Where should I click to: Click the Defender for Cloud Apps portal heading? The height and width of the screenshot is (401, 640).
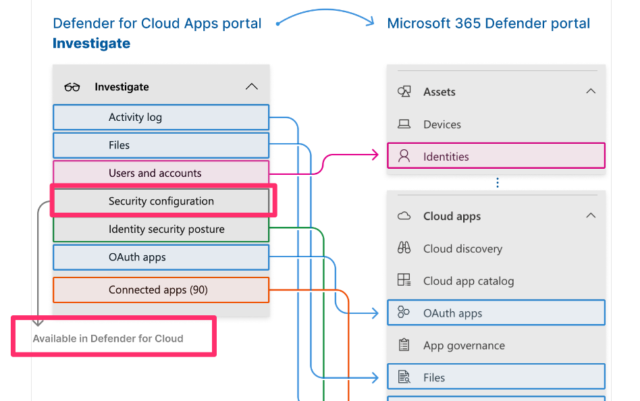point(157,23)
